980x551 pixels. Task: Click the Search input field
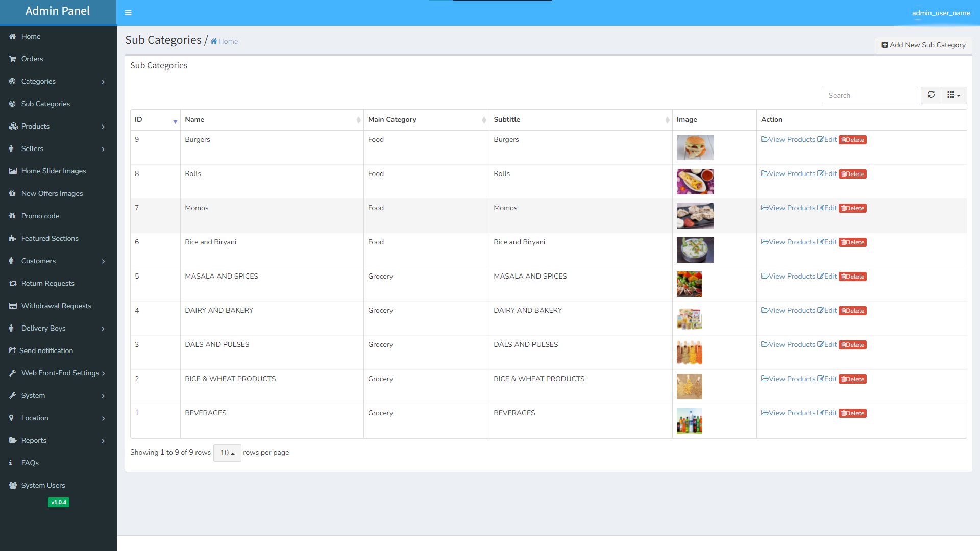tap(869, 95)
